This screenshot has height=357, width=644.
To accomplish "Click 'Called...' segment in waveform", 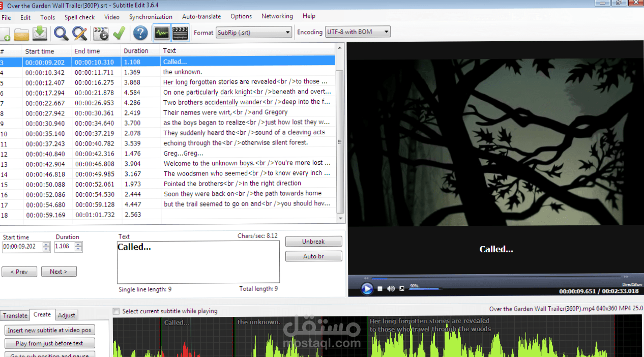I will tap(197, 337).
